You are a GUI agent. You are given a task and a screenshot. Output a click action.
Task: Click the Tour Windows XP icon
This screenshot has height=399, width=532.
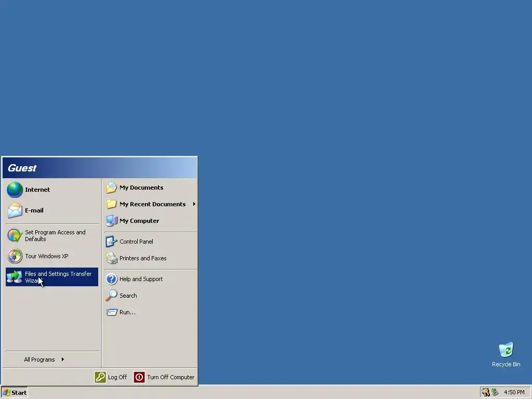[x=15, y=256]
